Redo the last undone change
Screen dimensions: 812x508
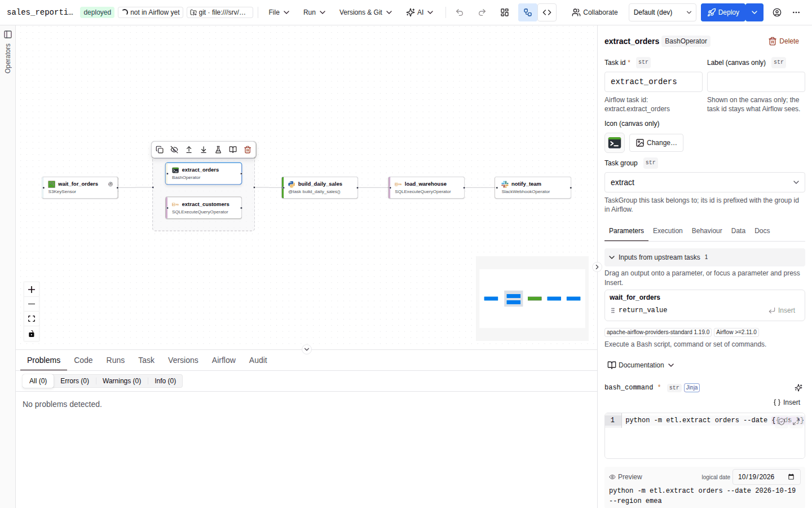pyautogui.click(x=482, y=12)
